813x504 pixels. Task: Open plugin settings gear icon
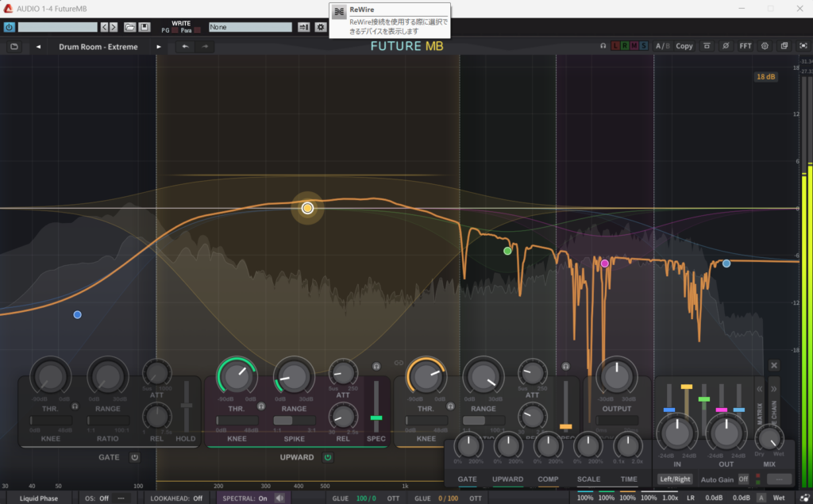pos(765,46)
